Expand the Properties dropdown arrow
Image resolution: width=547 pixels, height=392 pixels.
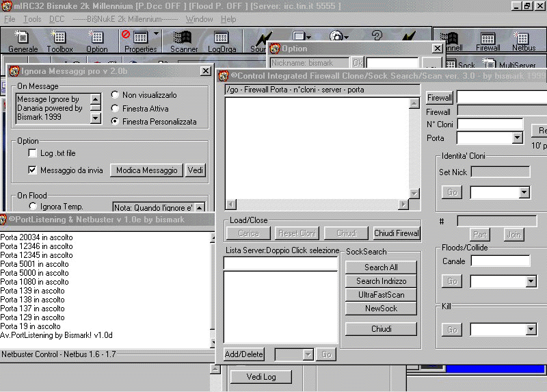click(156, 34)
